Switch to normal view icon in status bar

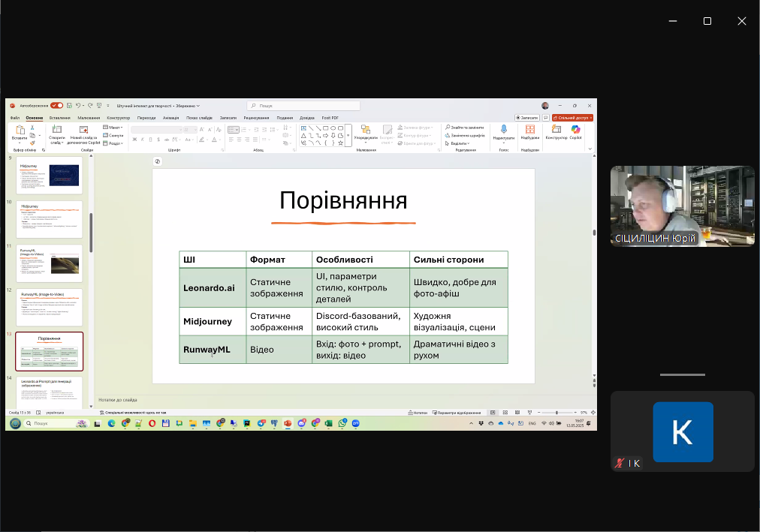(493, 413)
